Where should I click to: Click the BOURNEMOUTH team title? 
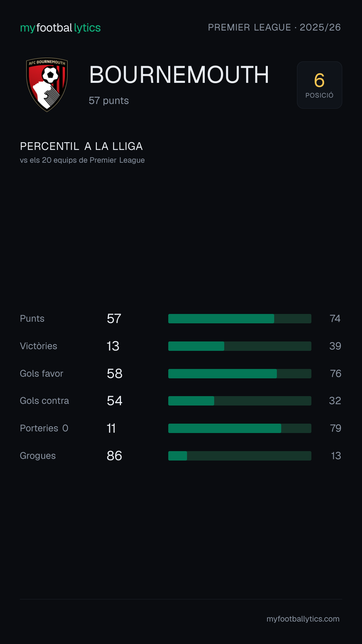(x=179, y=74)
